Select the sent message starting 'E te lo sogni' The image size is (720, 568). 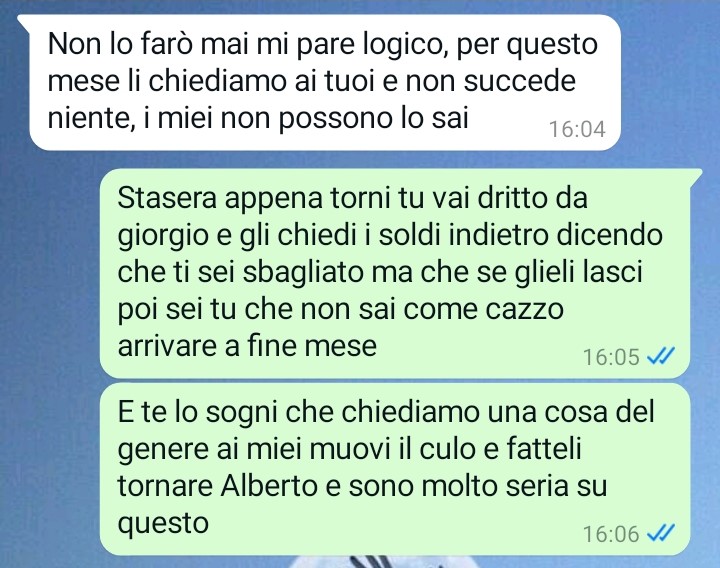(x=395, y=468)
